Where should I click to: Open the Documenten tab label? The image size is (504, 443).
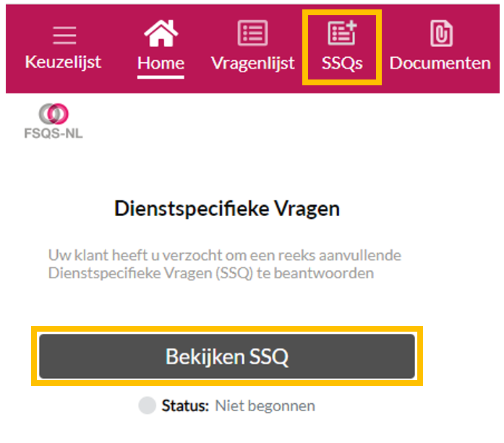coord(440,63)
